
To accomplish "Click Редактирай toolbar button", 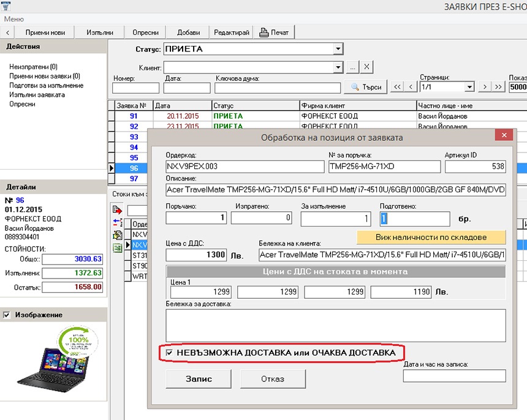I will coord(232,32).
